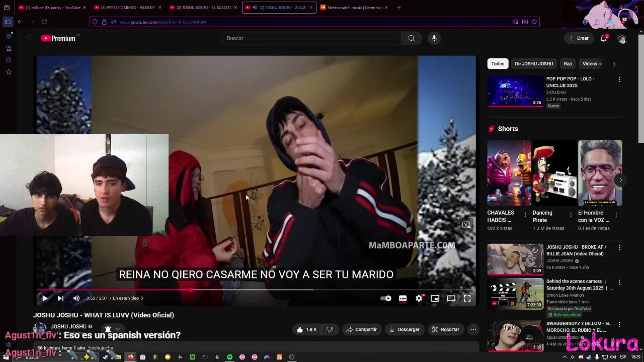Reload the page in browser
The width and height of the screenshot is (644, 362).
click(x=44, y=22)
